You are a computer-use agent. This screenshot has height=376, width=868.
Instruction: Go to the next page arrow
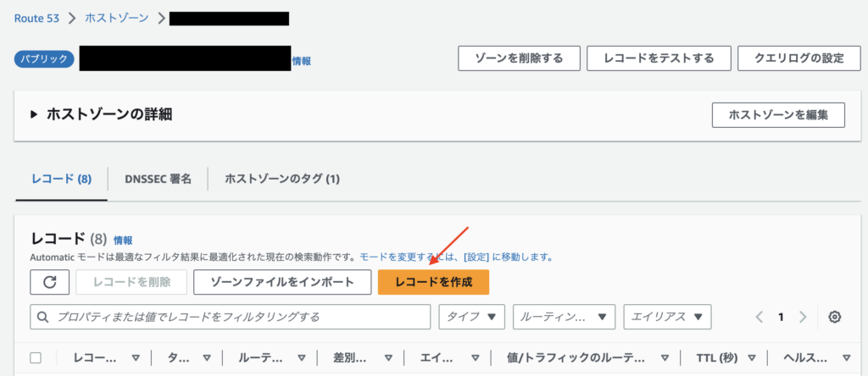(803, 317)
